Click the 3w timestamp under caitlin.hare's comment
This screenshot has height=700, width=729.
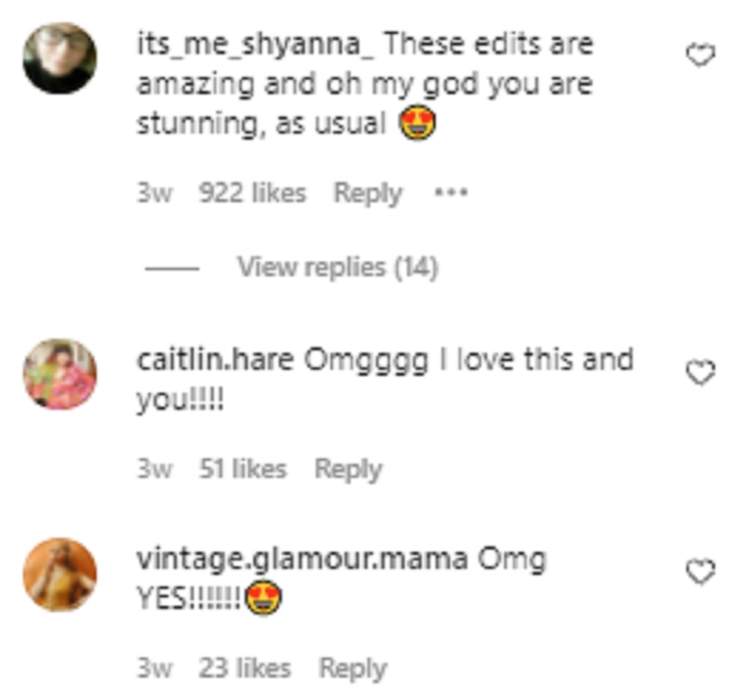click(x=154, y=469)
